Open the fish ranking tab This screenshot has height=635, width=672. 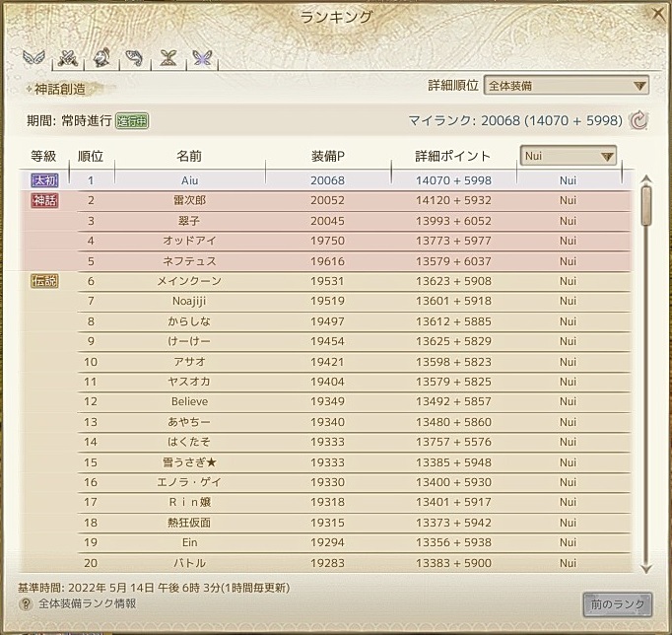134,59
